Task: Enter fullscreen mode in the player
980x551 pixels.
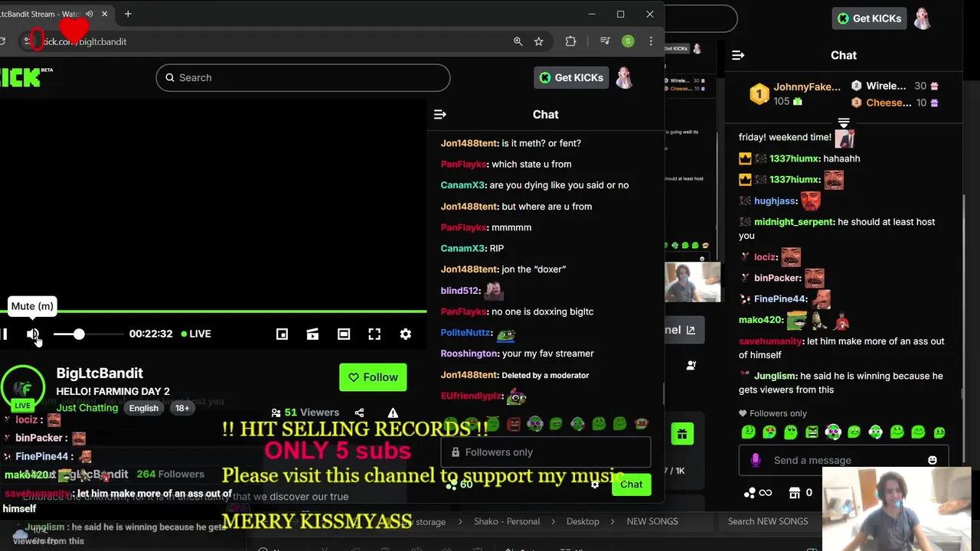Action: [374, 334]
